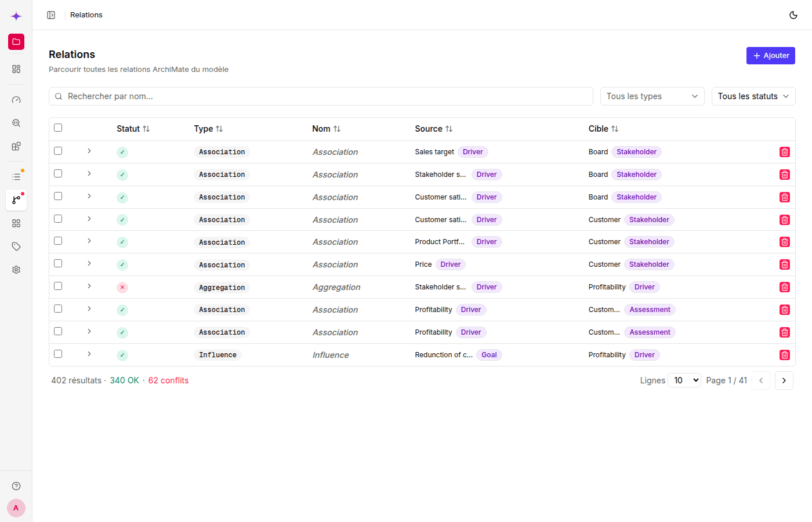Sort by Statut column
812x522 pixels.
[133, 129]
